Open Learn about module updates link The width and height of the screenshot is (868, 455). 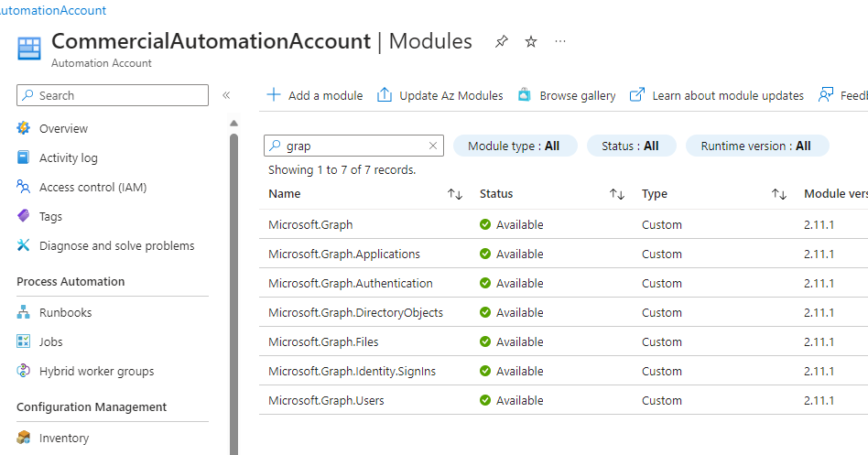[x=717, y=95]
